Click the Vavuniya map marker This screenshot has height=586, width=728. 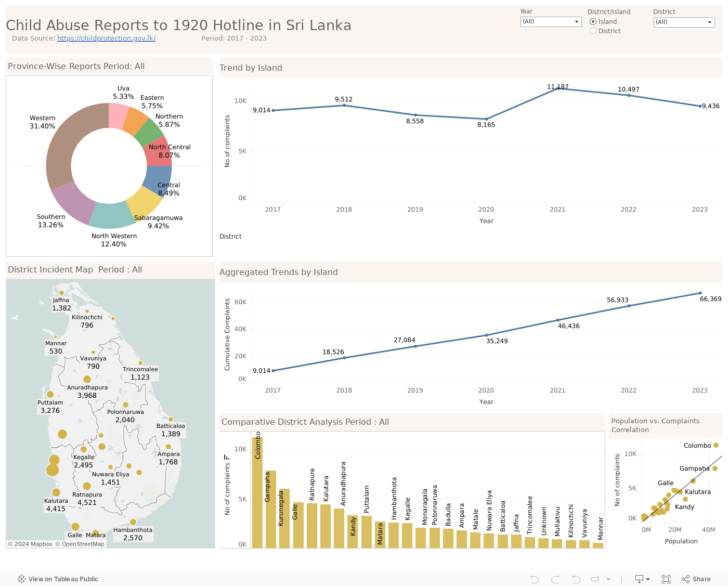click(x=94, y=352)
